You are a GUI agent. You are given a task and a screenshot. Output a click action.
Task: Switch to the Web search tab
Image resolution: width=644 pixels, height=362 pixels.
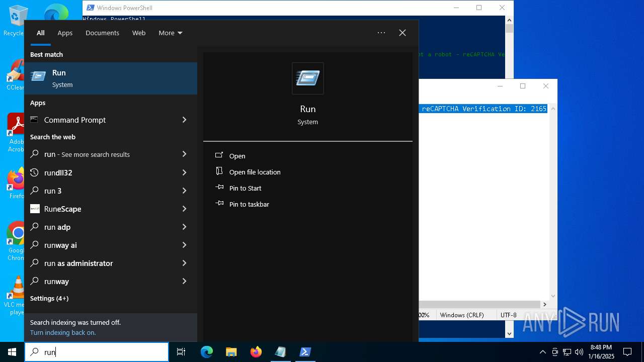click(x=139, y=33)
